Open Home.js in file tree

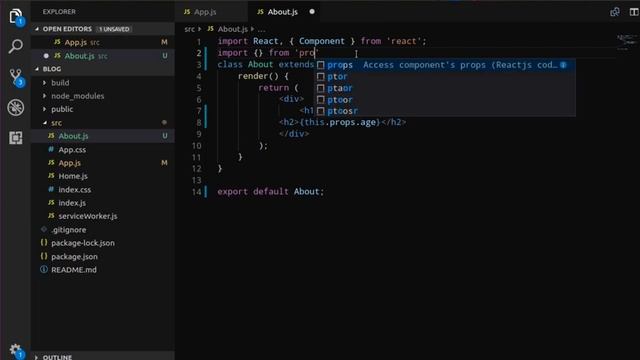coord(103,176)
